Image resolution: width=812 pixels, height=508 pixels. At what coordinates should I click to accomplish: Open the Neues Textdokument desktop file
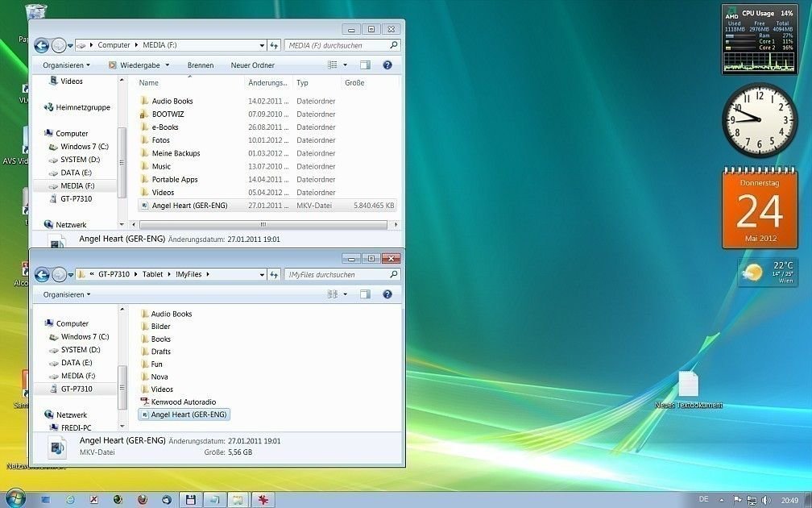pyautogui.click(x=688, y=389)
